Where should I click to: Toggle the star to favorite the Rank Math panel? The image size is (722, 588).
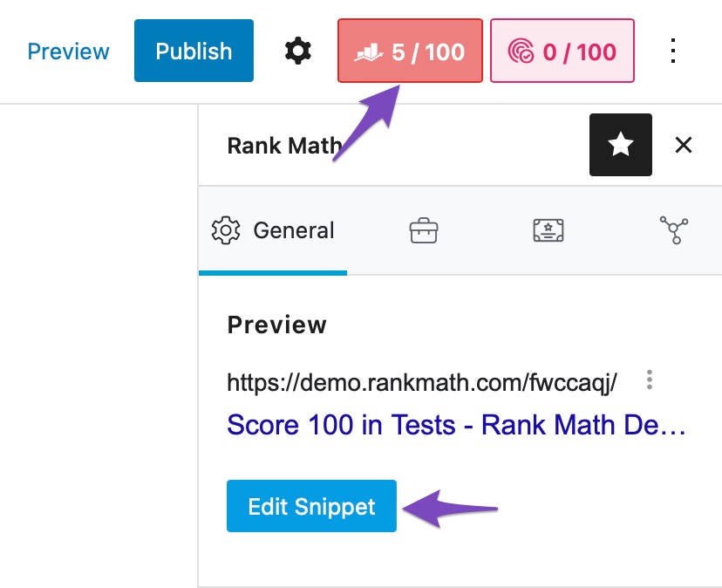[x=620, y=145]
